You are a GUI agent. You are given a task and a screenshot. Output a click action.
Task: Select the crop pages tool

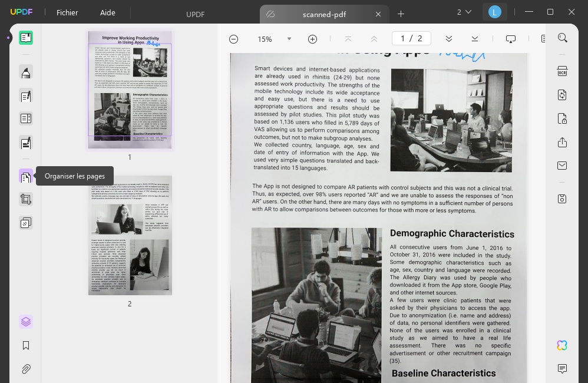(x=26, y=199)
